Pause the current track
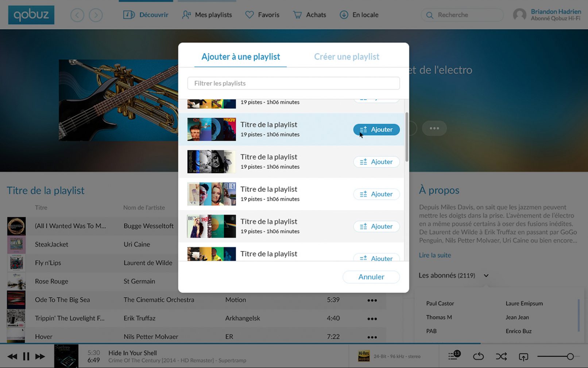The height and width of the screenshot is (368, 588). pyautogui.click(x=26, y=356)
